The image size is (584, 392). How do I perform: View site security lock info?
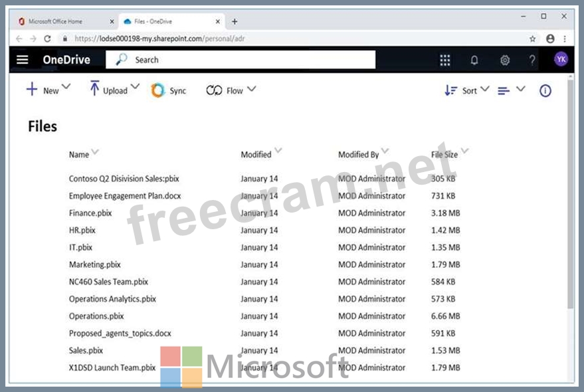tap(65, 39)
